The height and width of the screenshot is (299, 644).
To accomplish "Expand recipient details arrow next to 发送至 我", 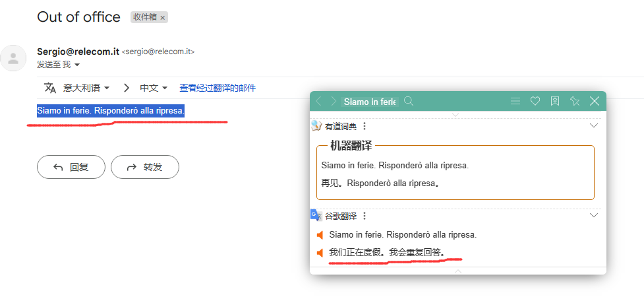I will (x=77, y=65).
